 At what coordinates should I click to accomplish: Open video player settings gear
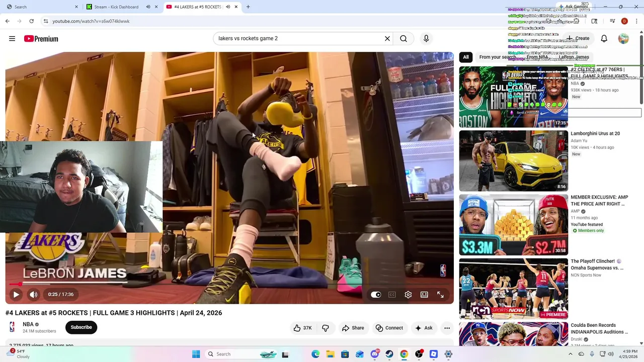pyautogui.click(x=408, y=295)
